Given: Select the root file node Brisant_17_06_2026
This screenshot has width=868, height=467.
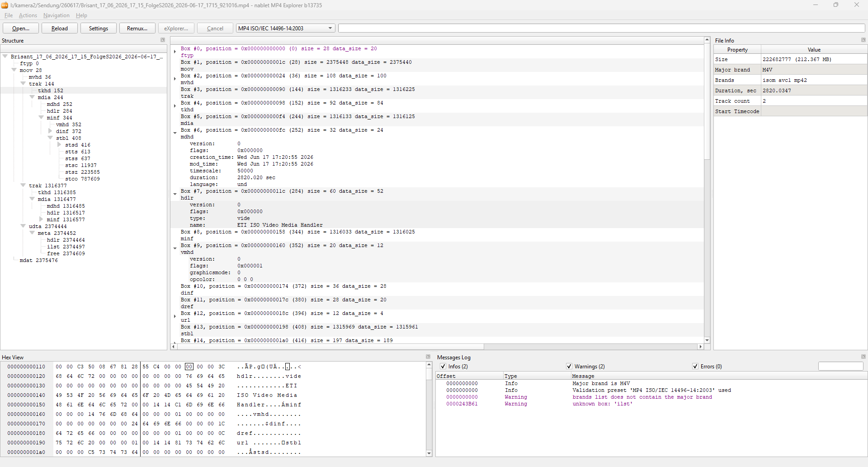Looking at the screenshot, I should 86,57.
